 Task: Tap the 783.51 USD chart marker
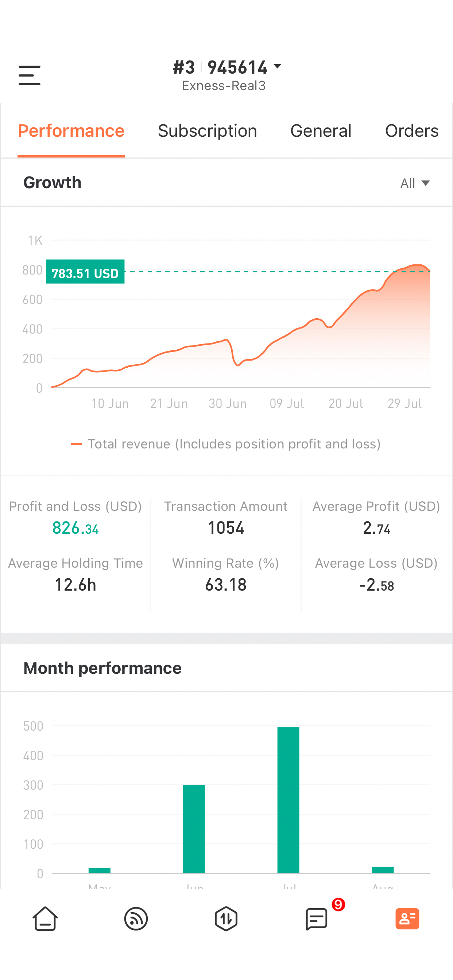(85, 272)
